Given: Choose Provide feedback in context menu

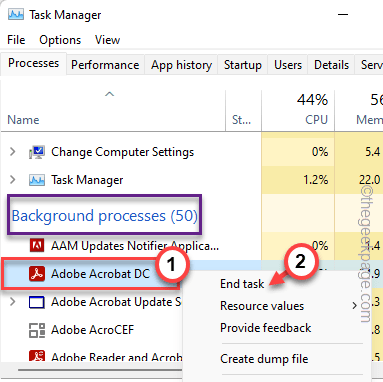Looking at the screenshot, I should pos(266,328).
